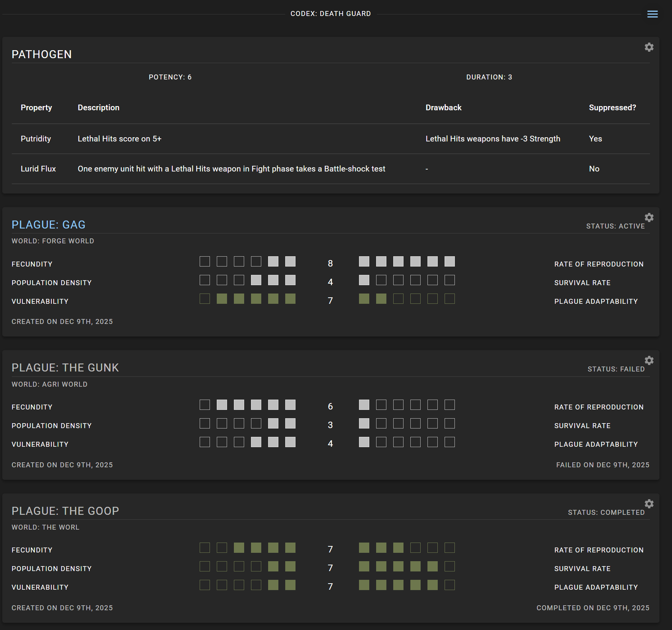Screen dimensions: 672x630
Task: Open the hamburger menu icon
Action: (x=653, y=14)
